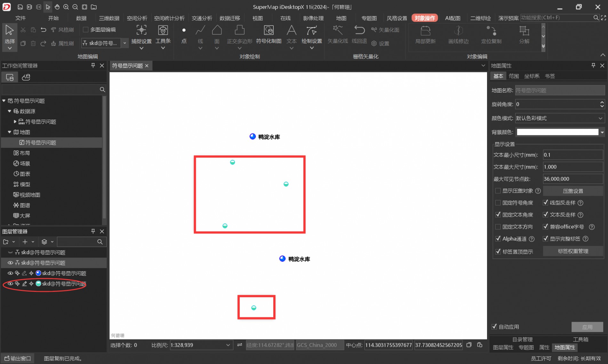Screen dimensions: 608x364
Task: Click the layer group stack icon
Action: [44, 242]
